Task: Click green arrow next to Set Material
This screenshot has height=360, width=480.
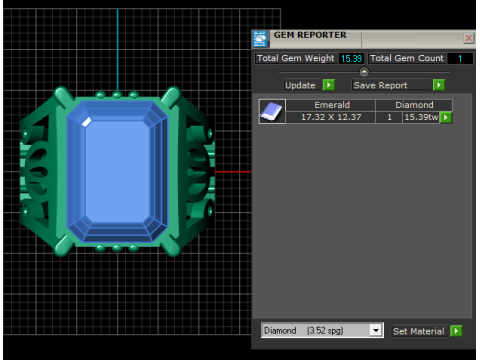Action: [456, 331]
